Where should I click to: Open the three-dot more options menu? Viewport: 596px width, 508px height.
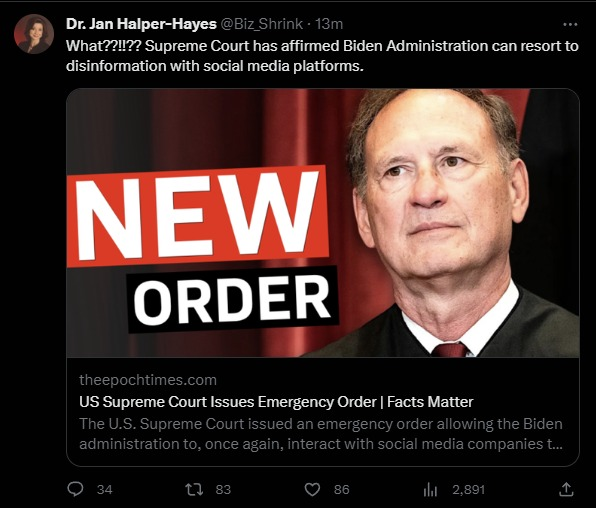click(x=570, y=24)
